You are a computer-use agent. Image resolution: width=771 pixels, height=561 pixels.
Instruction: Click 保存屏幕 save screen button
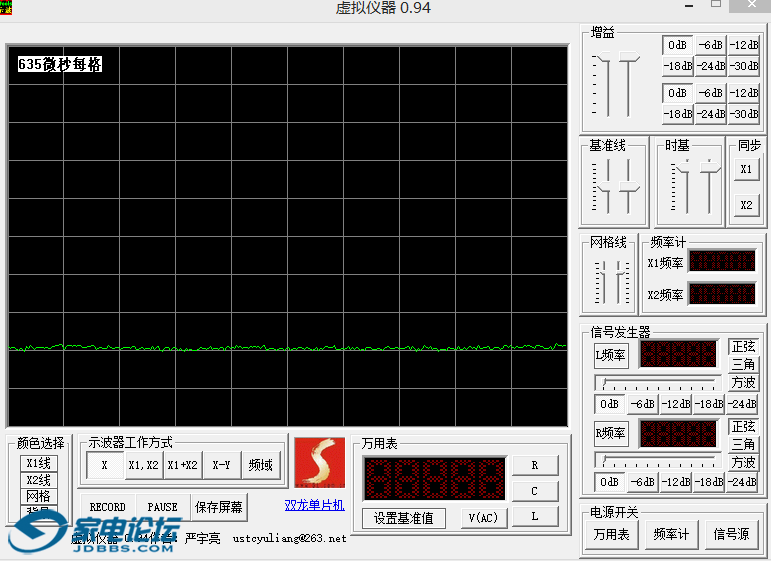[219, 507]
